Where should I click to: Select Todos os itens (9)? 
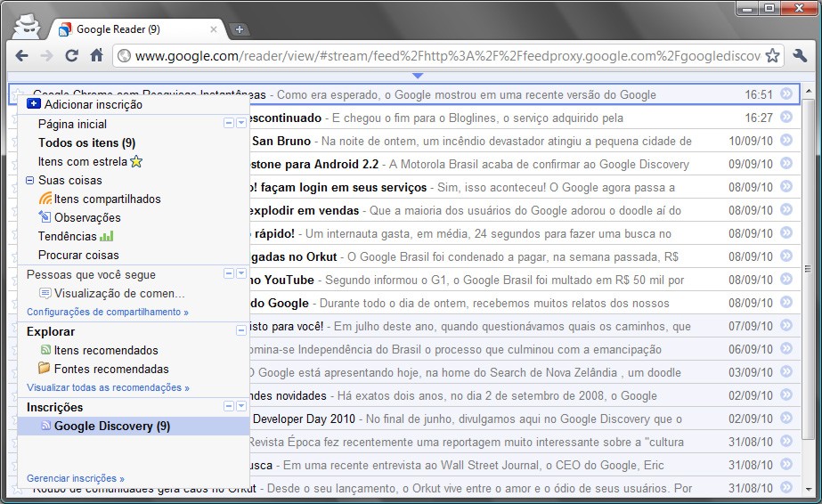[x=87, y=142]
